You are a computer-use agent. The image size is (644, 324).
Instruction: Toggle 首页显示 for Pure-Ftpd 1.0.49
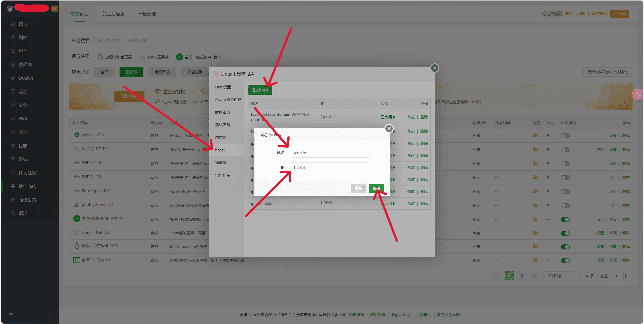point(565,192)
